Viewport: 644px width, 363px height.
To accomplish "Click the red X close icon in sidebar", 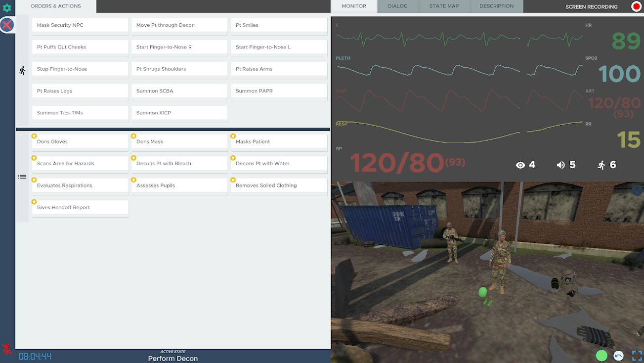I will [7, 25].
